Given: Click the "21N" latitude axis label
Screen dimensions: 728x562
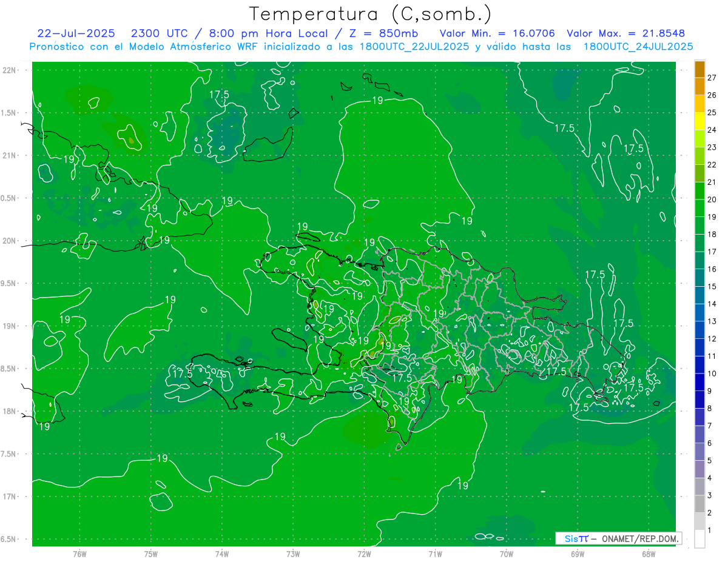Looking at the screenshot, I should click(10, 155).
